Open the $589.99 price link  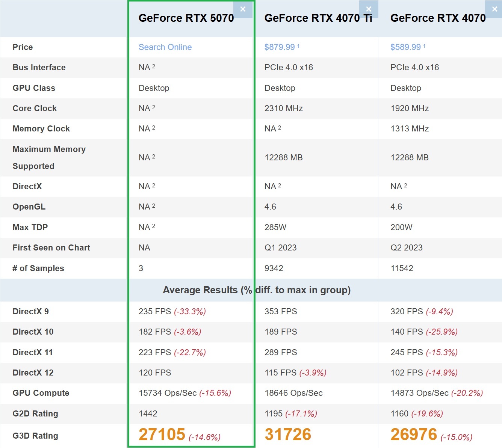405,47
